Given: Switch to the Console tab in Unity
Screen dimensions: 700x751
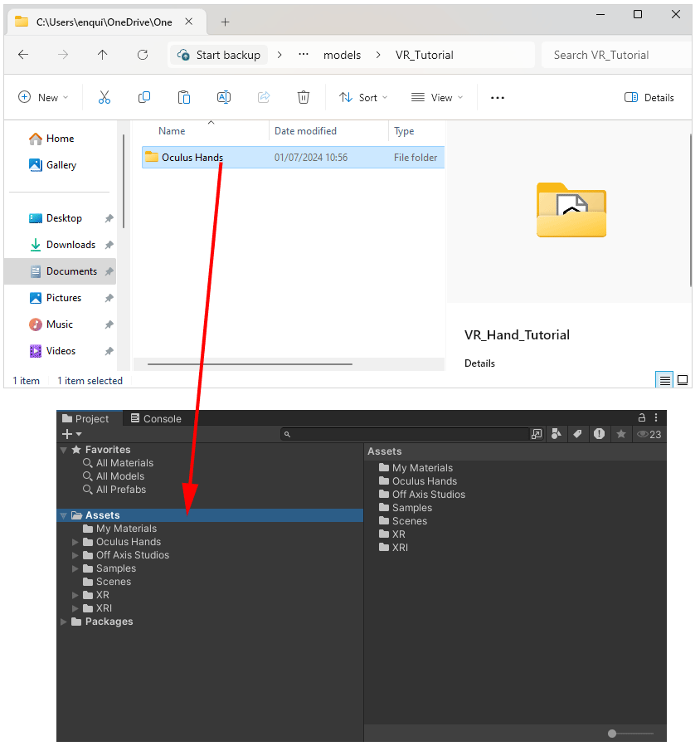Looking at the screenshot, I should (155, 419).
